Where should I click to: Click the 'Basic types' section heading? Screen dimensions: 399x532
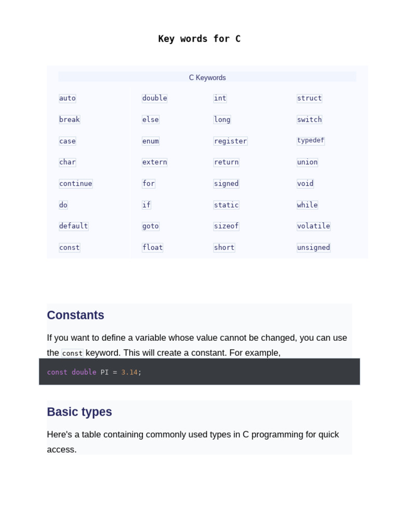coord(79,412)
